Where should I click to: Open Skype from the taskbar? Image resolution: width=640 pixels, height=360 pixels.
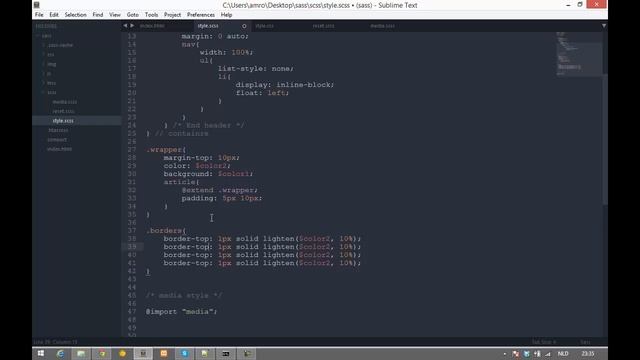[184, 353]
